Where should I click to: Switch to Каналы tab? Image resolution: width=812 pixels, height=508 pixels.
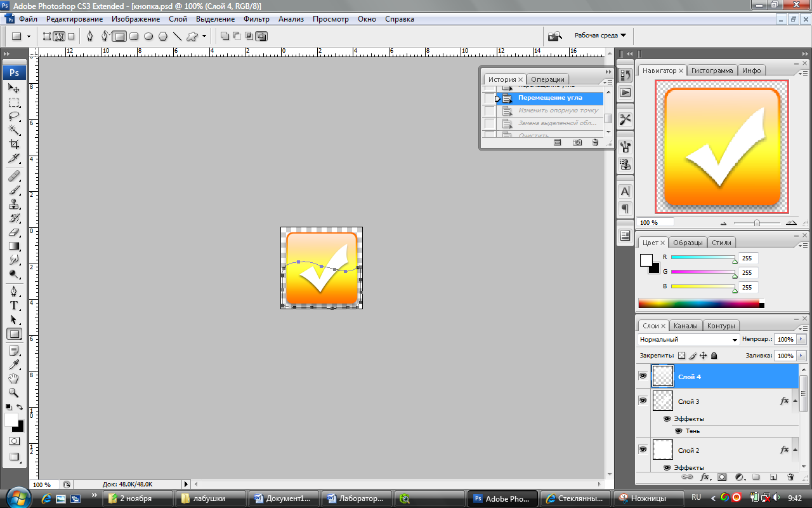[685, 326]
